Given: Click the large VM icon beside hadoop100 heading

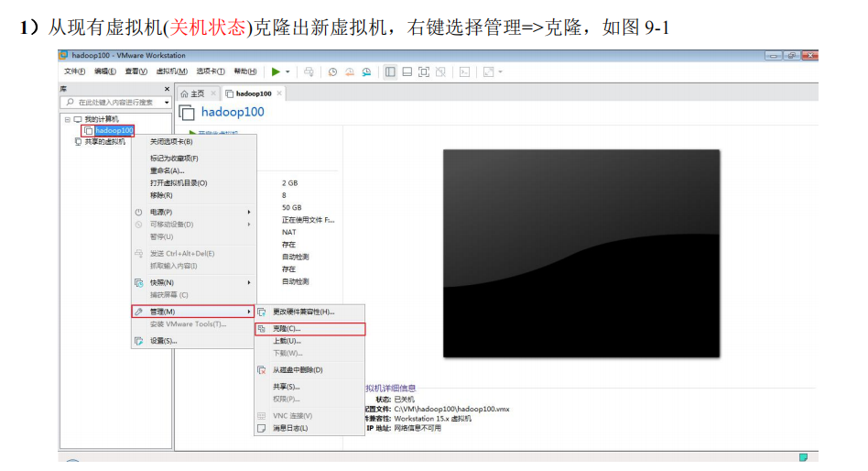Looking at the screenshot, I should 187,113.
